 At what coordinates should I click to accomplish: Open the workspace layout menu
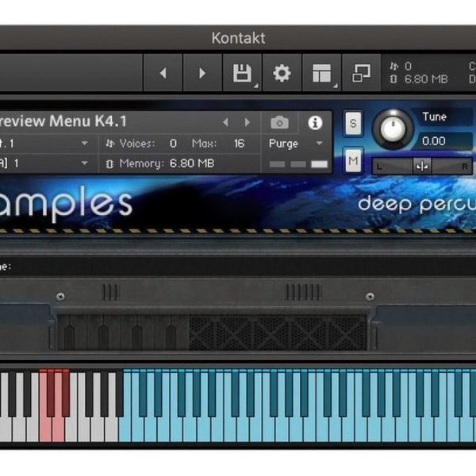pos(321,73)
